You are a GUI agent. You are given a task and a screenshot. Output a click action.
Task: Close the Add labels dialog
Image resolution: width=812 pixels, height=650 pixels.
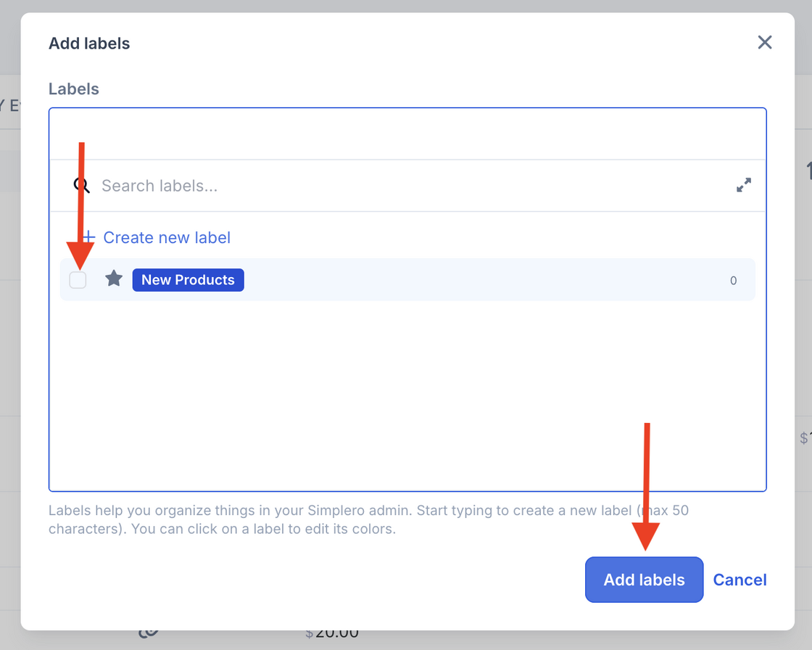pyautogui.click(x=764, y=43)
